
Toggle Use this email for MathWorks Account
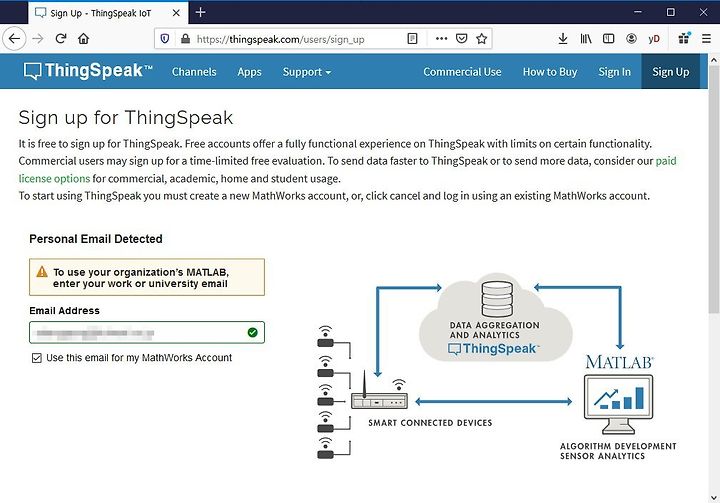point(37,358)
